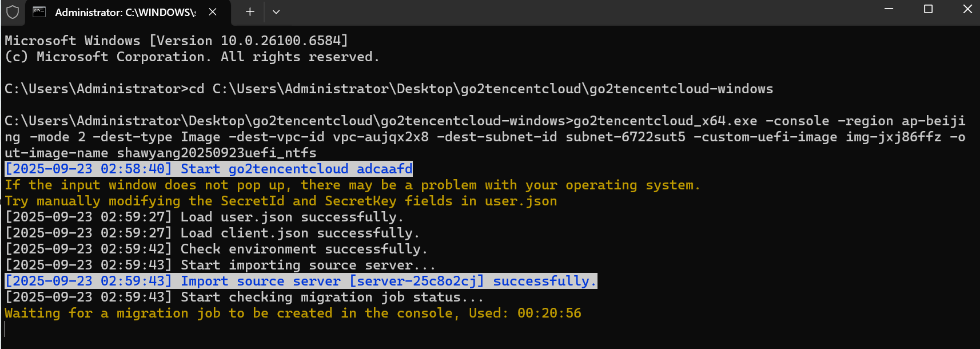Click the 'Start checking migration job status...' line

[x=244, y=297]
